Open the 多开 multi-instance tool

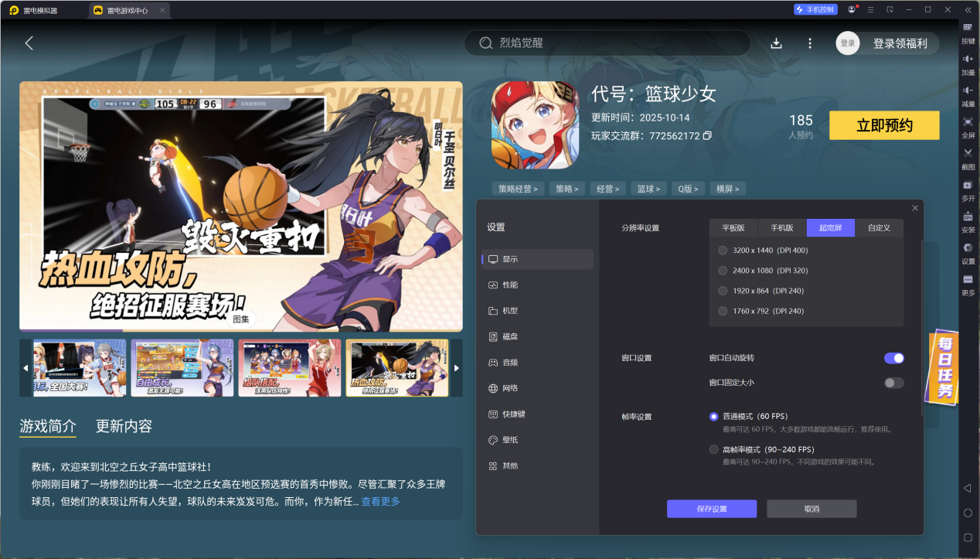[968, 189]
